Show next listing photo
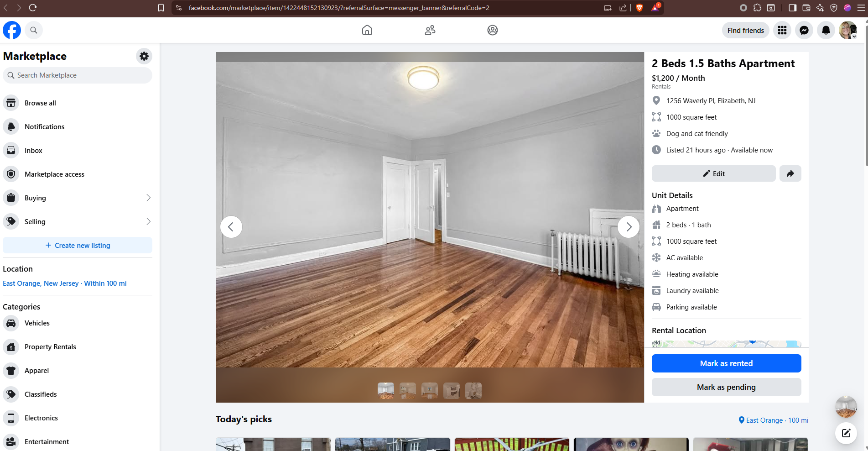868x451 pixels. tap(629, 227)
